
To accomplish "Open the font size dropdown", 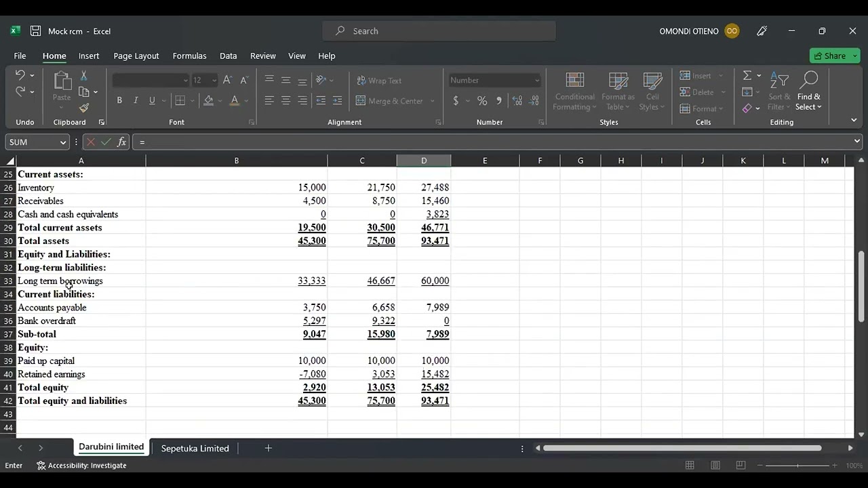I will point(214,80).
